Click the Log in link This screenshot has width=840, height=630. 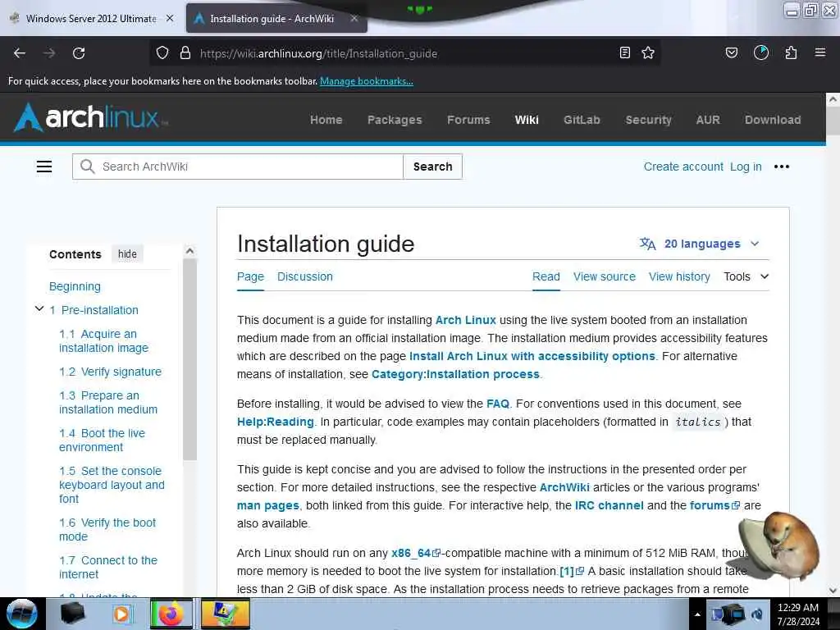[x=746, y=167]
